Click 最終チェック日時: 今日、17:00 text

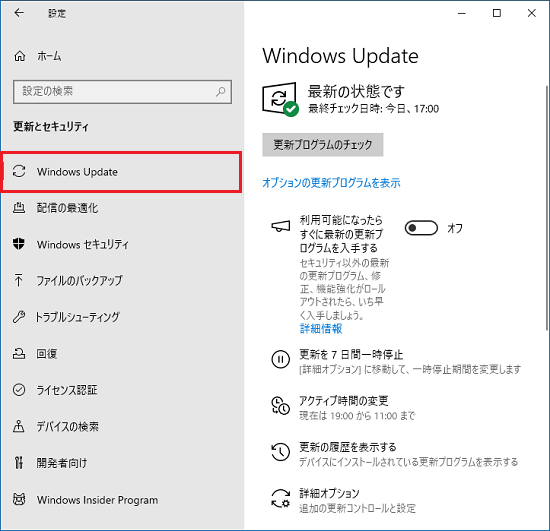click(373, 109)
